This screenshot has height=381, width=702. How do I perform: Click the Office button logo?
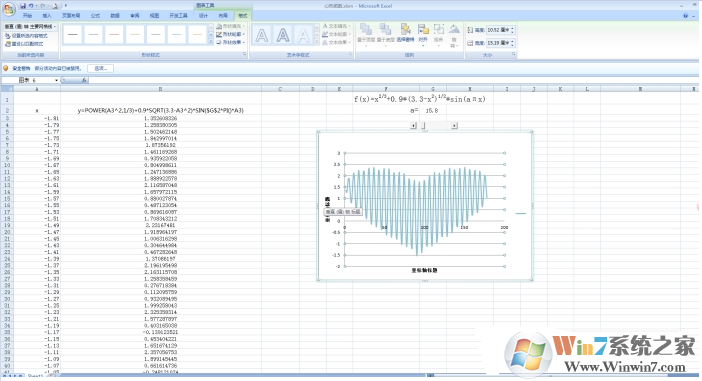pyautogui.click(x=9, y=9)
